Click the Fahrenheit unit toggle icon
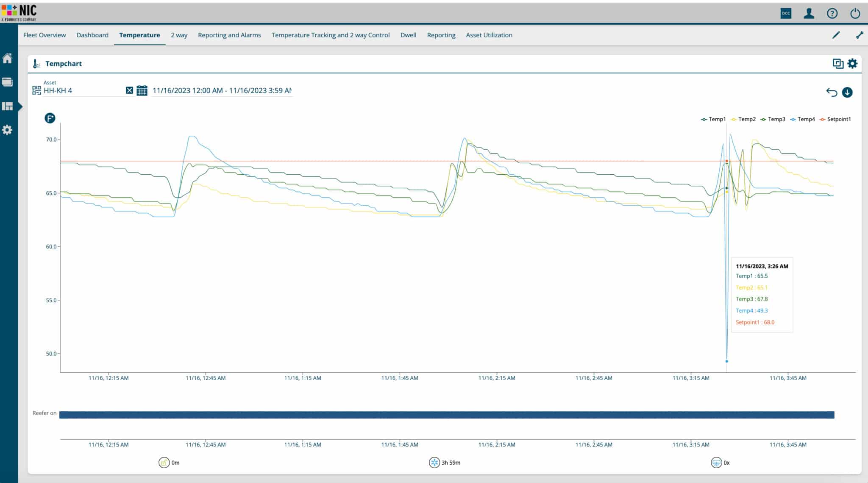This screenshot has width=868, height=483. click(50, 118)
